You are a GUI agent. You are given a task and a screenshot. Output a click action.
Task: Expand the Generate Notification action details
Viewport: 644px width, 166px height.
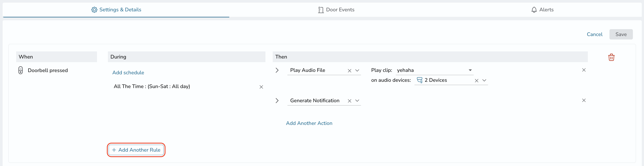277,101
